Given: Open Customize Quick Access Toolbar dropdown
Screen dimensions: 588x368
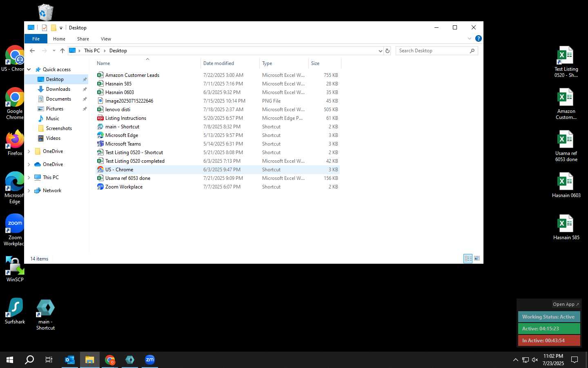Looking at the screenshot, I should point(61,28).
